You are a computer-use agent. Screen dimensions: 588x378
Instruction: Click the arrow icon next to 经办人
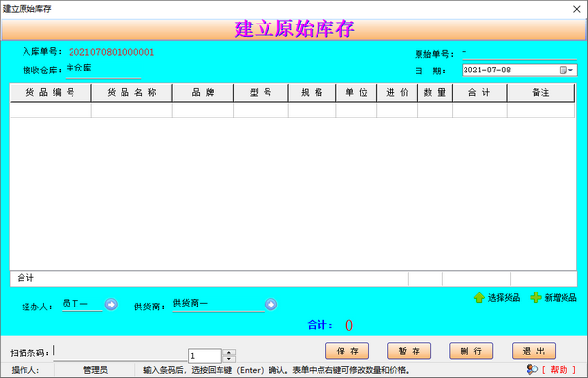[111, 305]
